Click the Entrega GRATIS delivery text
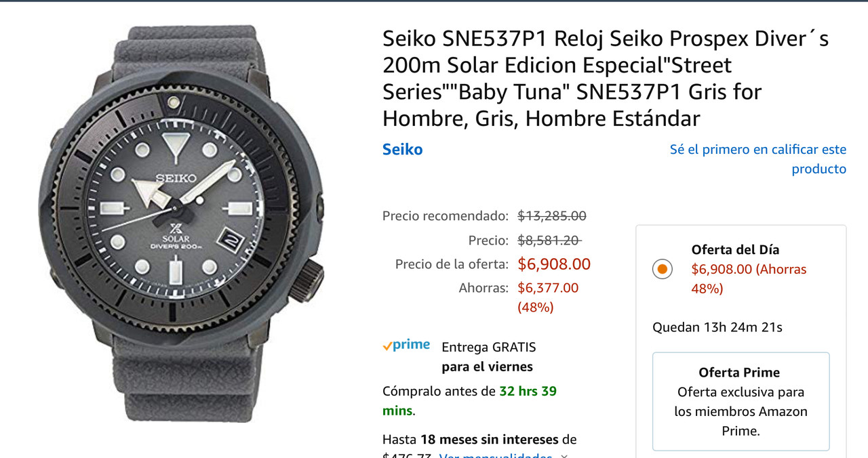Screen dimensions: 868x458 [x=488, y=347]
